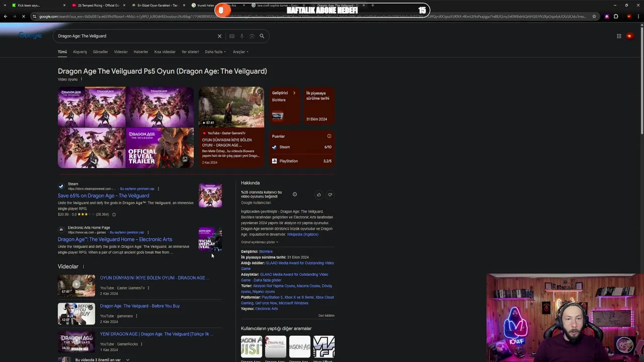The width and height of the screenshot is (644, 362).
Task: Open the Araçlar dropdown
Action: [240, 52]
